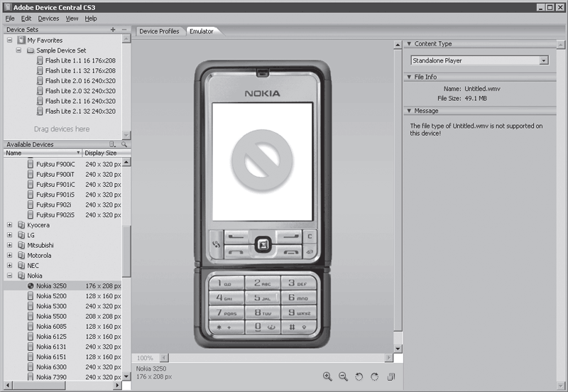Select Flash Lite 1.1 16 176x208 device
The image size is (568, 392).
(x=76, y=60)
